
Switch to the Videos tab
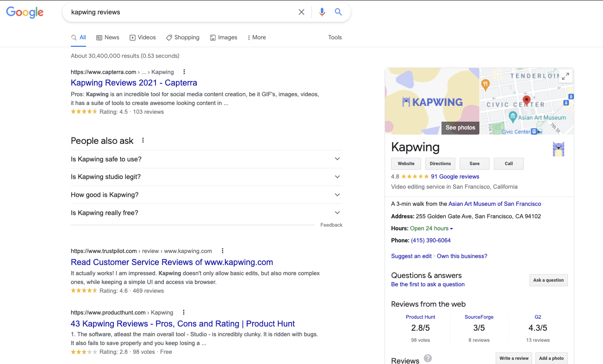click(143, 37)
